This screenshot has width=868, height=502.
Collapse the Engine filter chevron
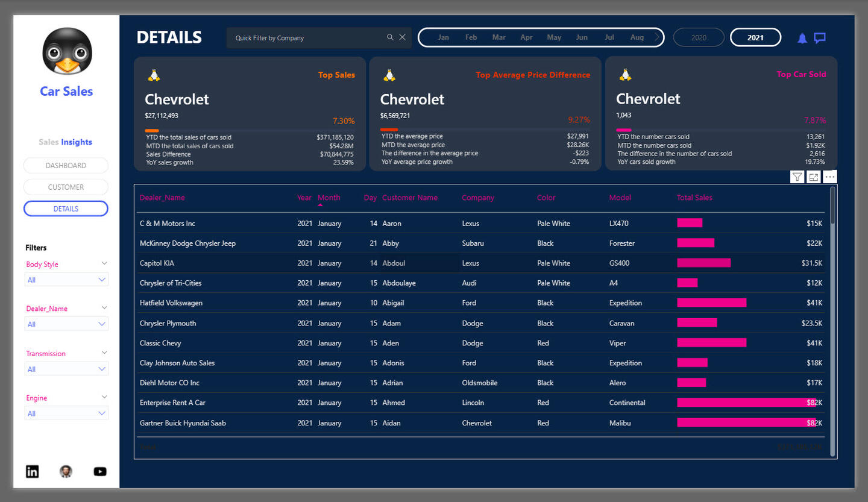pos(104,397)
